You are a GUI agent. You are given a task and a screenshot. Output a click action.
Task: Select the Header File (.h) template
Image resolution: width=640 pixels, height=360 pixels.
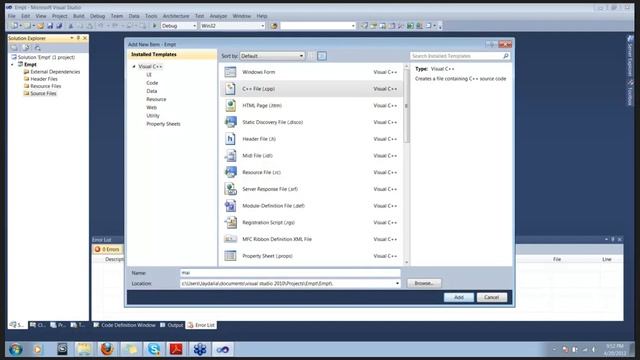311,139
